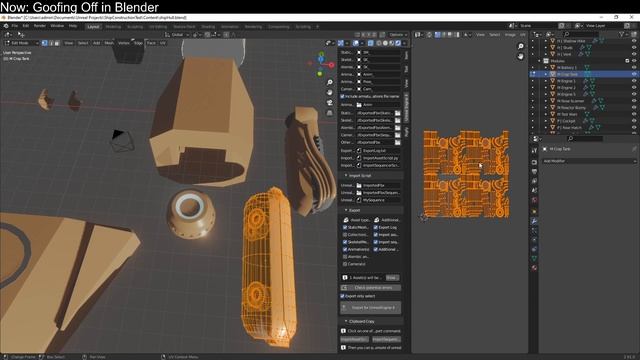640x360 pixels.
Task: Open the Render menu
Action: pyautogui.click(x=40, y=26)
